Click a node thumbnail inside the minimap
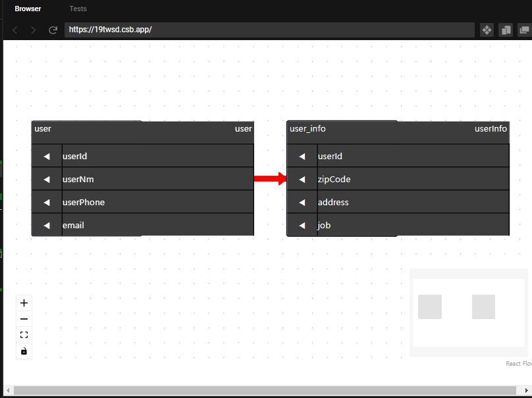This screenshot has height=398, width=532. pyautogui.click(x=429, y=307)
